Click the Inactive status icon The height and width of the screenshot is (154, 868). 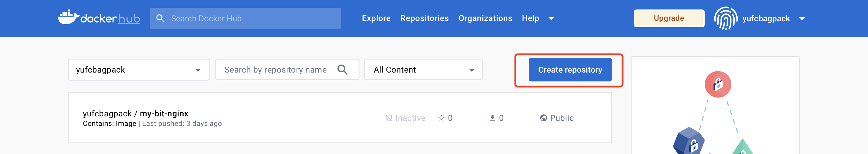coord(389,118)
